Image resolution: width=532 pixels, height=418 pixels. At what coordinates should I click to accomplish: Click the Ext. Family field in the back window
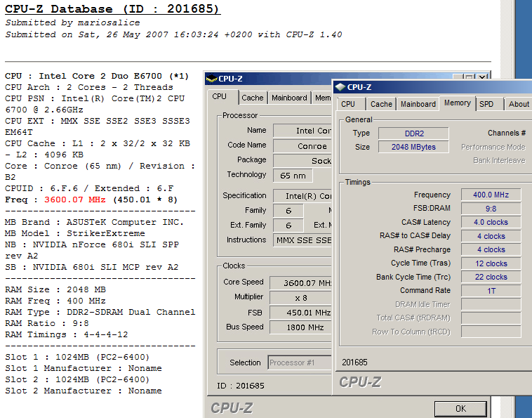tap(288, 226)
